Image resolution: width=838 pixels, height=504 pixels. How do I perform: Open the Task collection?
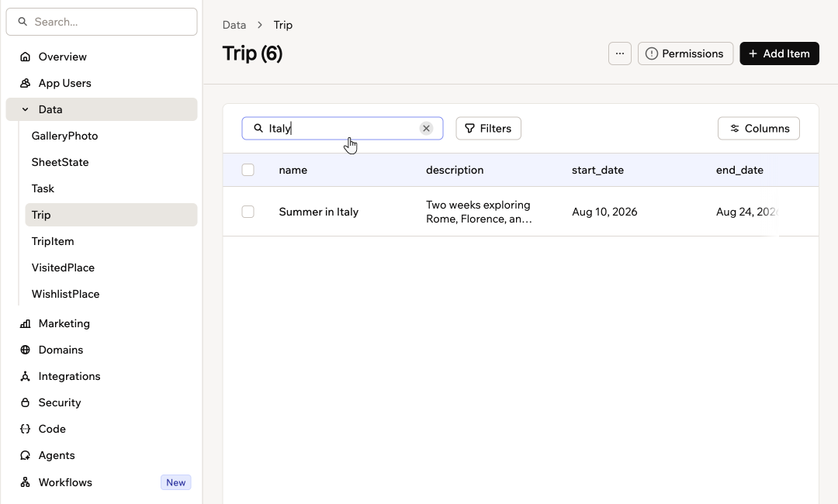43,188
